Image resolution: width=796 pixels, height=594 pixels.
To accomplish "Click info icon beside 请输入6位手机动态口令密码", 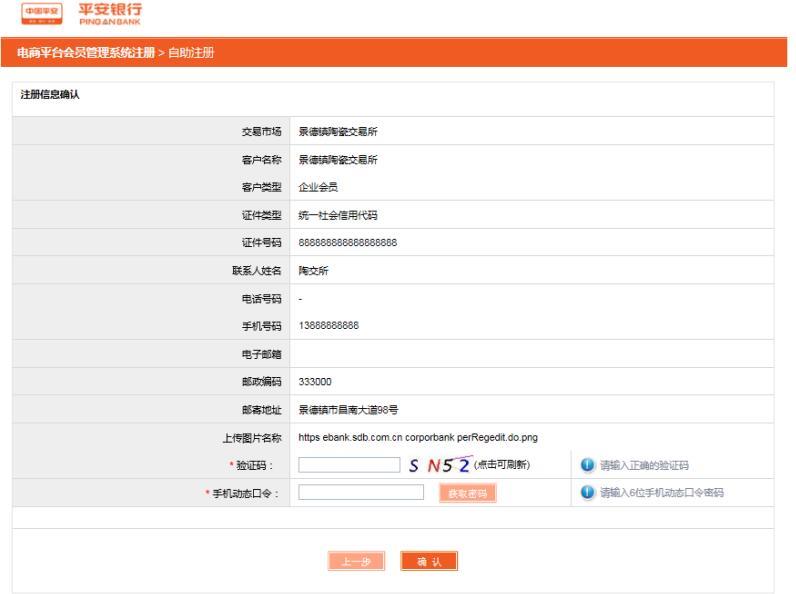I will (588, 493).
